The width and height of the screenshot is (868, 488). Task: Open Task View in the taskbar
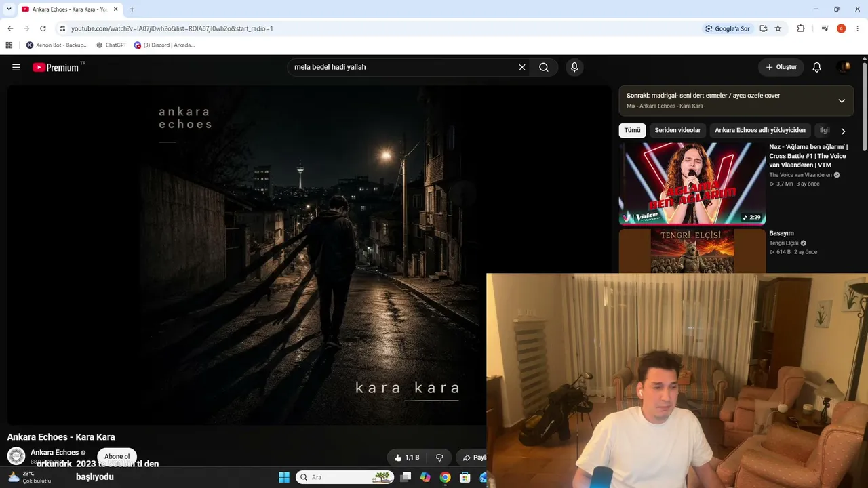coord(406,477)
